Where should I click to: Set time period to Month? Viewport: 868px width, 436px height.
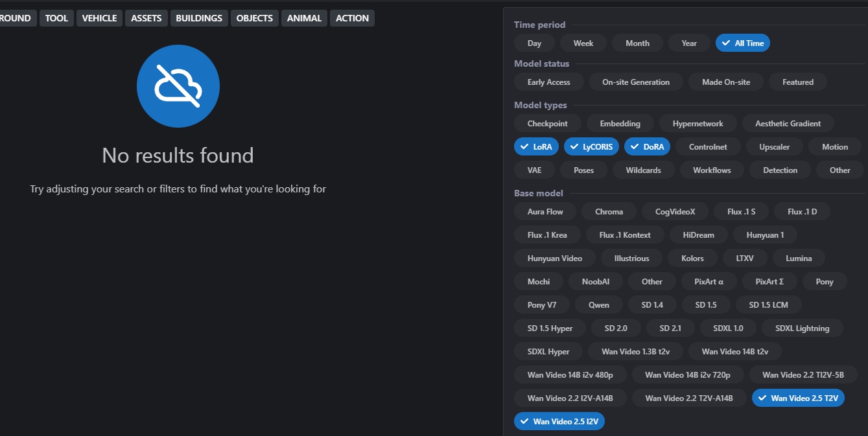(637, 43)
